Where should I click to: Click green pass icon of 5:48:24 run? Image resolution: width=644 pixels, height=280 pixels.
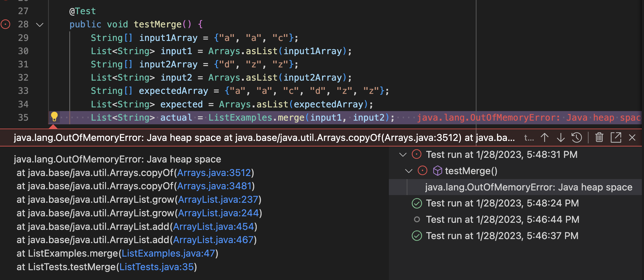417,203
